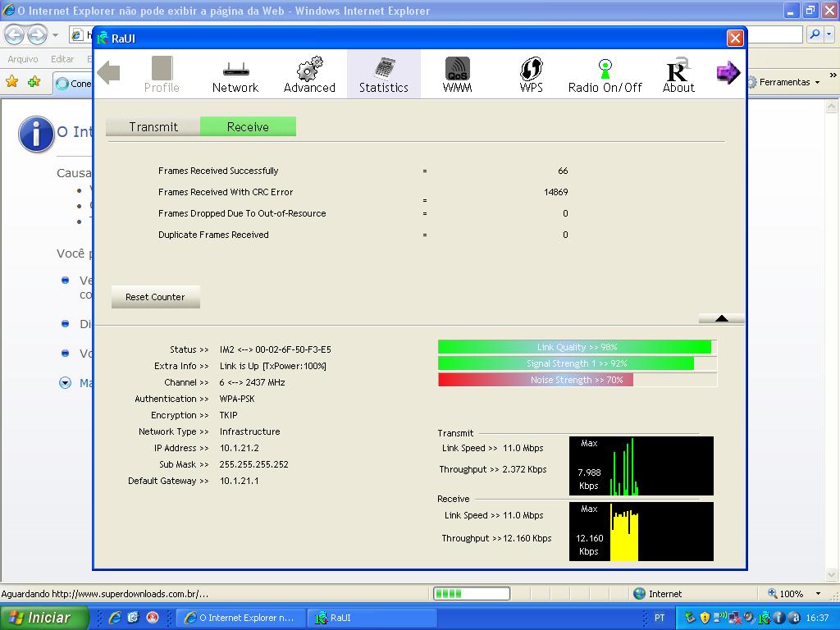The image size is (840, 630).
Task: Open the About icon
Action: point(678,74)
